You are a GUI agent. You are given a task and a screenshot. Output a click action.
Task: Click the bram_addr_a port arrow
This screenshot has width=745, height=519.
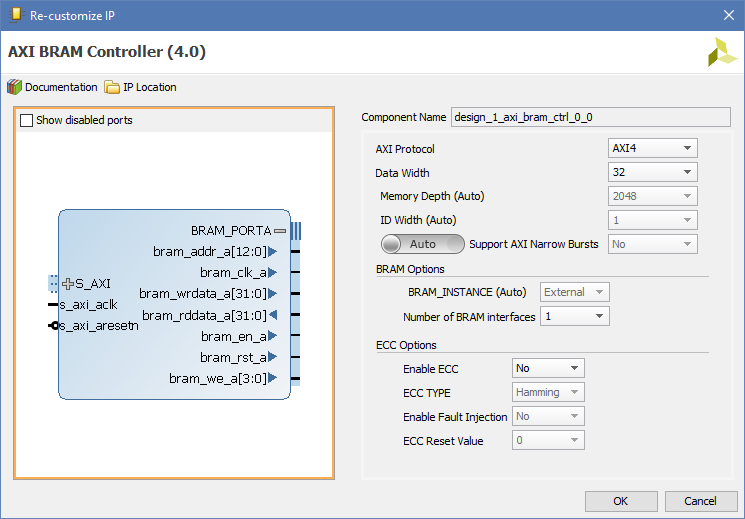272,251
